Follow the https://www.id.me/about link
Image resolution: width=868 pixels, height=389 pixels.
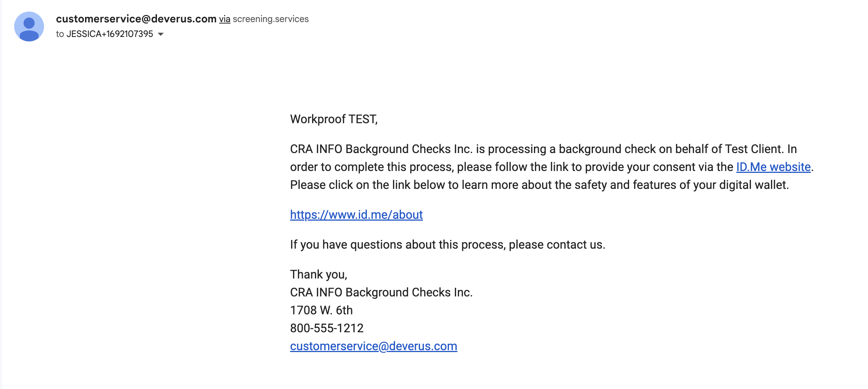(x=356, y=215)
